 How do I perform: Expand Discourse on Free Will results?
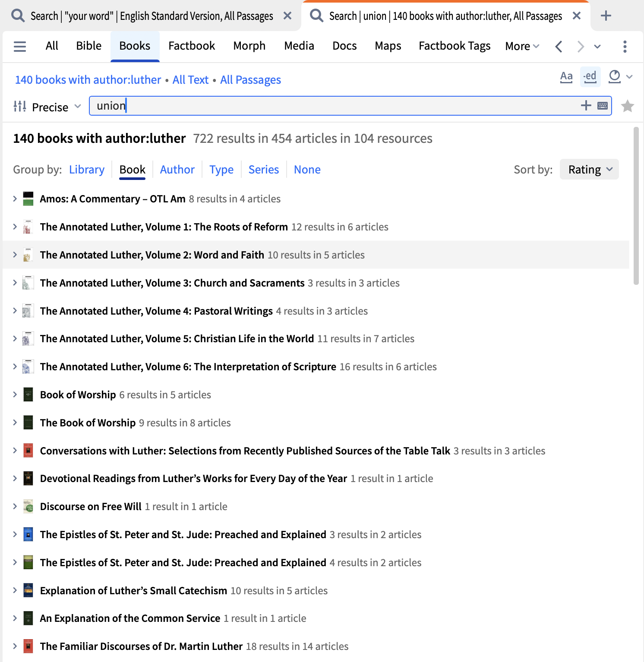(15, 506)
